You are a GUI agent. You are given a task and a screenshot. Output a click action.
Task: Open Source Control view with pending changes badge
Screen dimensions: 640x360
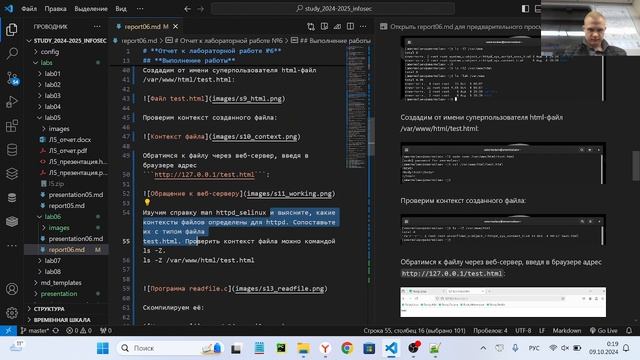coord(12,78)
